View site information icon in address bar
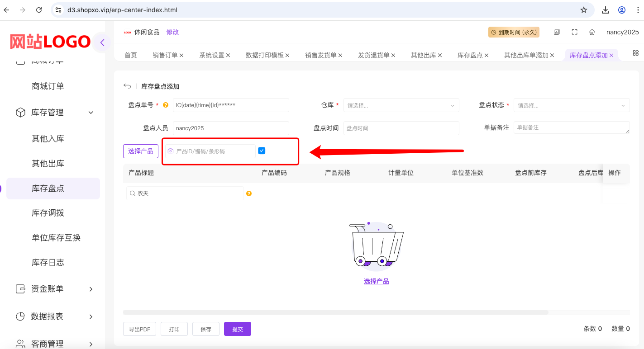 [58, 10]
